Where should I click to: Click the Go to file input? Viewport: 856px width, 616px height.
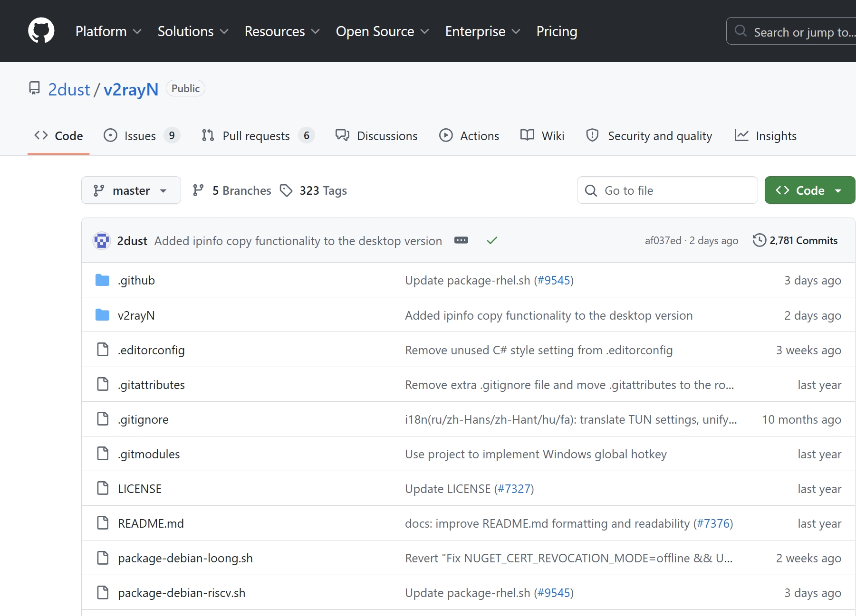[x=667, y=190]
